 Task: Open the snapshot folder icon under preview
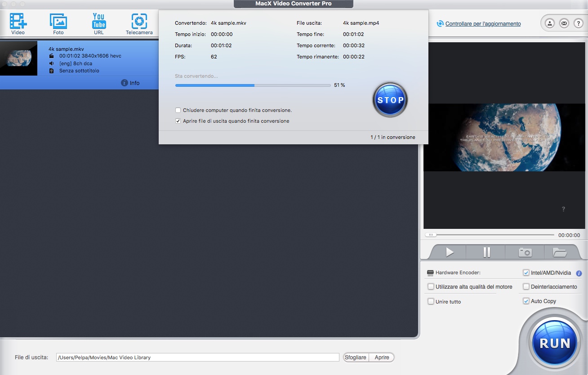(x=560, y=252)
